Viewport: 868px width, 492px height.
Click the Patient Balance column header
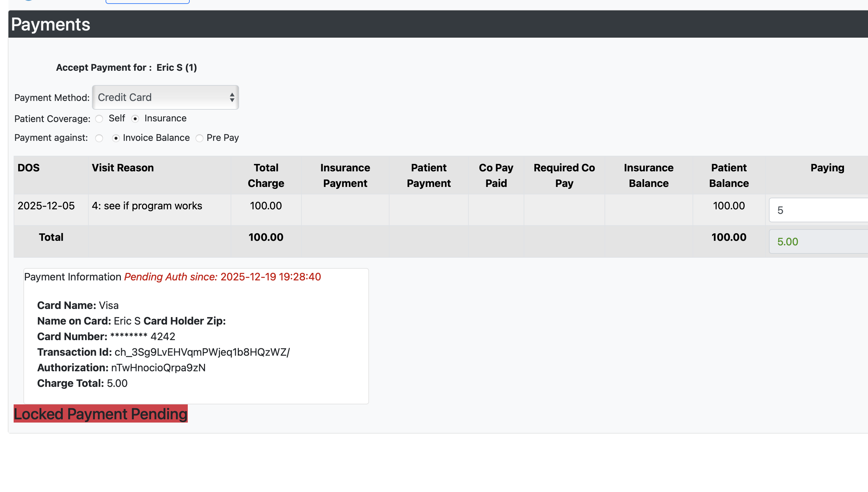729,175
